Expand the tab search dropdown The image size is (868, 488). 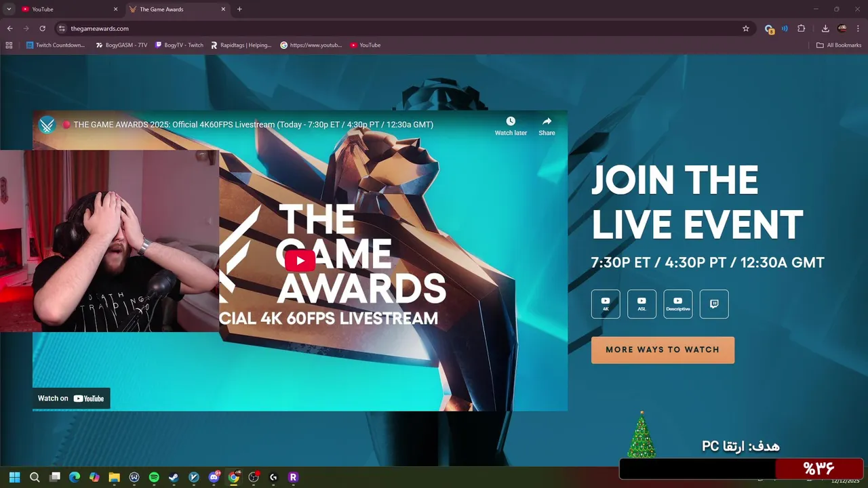click(9, 9)
